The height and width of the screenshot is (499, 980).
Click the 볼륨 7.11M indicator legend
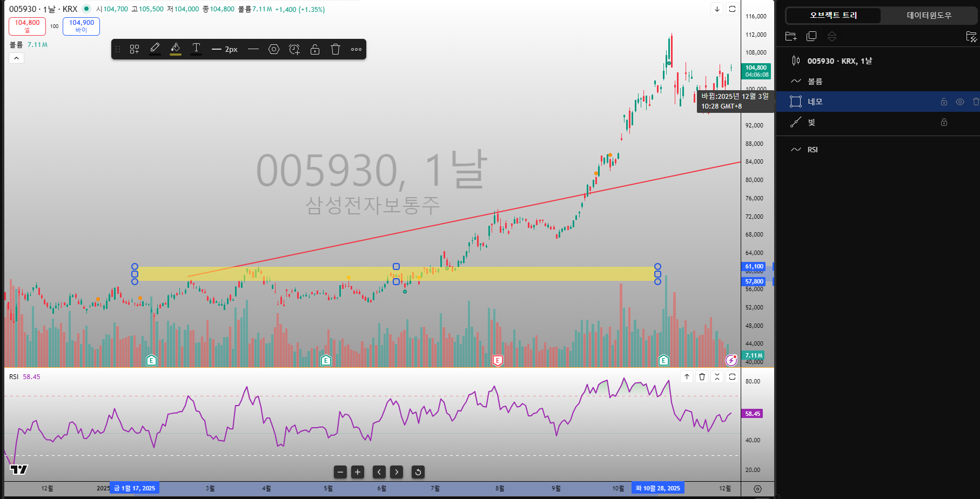tap(29, 45)
